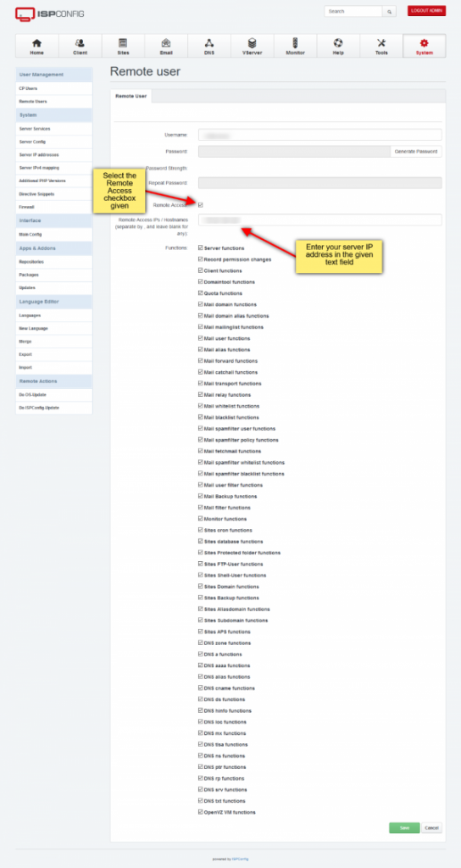Viewport: 461px width, 868px height.
Task: Toggle Sites database functions checkbox
Action: pyautogui.click(x=200, y=542)
